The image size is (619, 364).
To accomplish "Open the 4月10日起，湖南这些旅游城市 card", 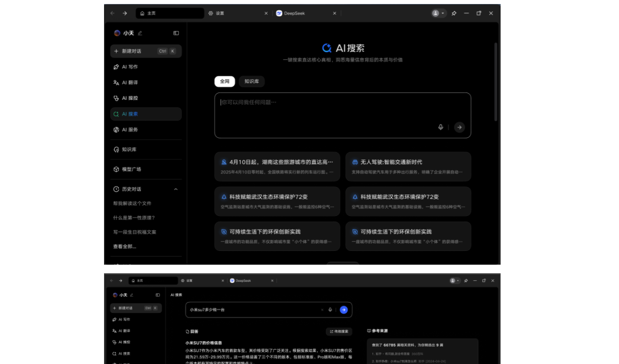I will click(277, 166).
